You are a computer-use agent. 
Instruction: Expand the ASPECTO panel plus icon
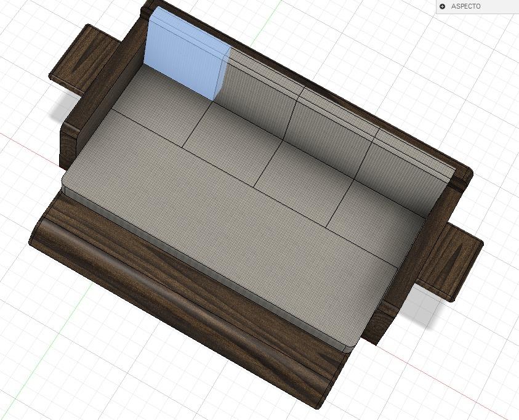click(x=442, y=6)
